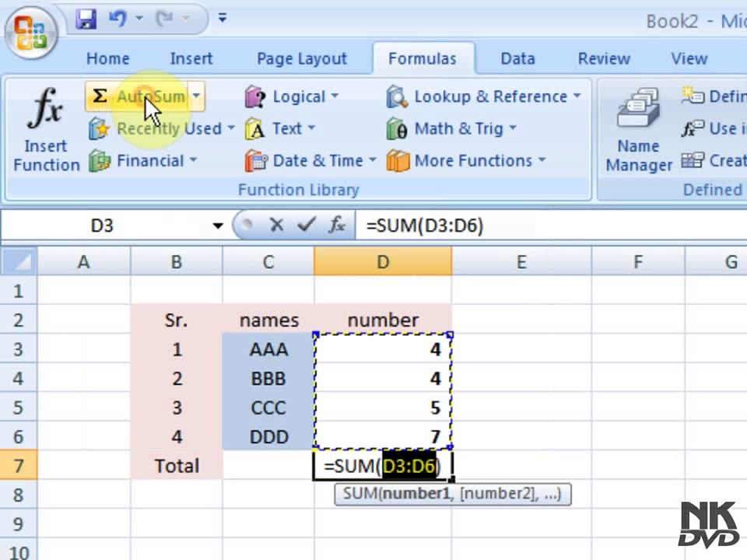Screen dimensions: 747x560
Task: Open the Insert tab
Action: click(191, 58)
